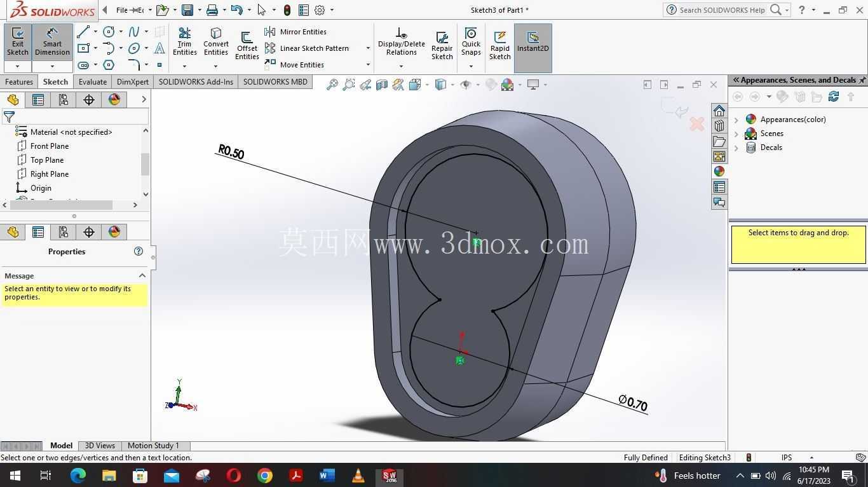The width and height of the screenshot is (868, 487).
Task: Click the red X cancel sketch icon
Action: [x=697, y=124]
